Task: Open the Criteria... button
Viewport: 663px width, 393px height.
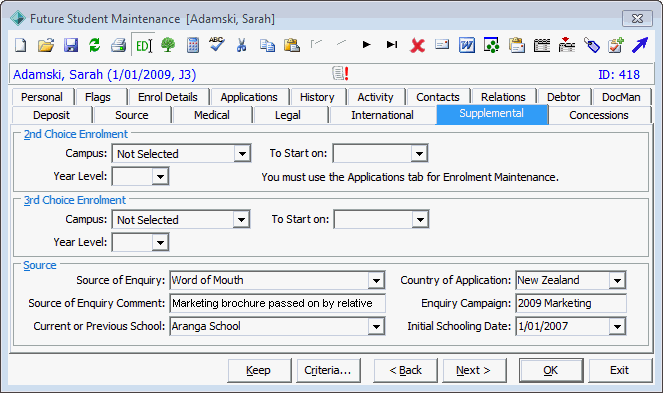Action: (328, 370)
